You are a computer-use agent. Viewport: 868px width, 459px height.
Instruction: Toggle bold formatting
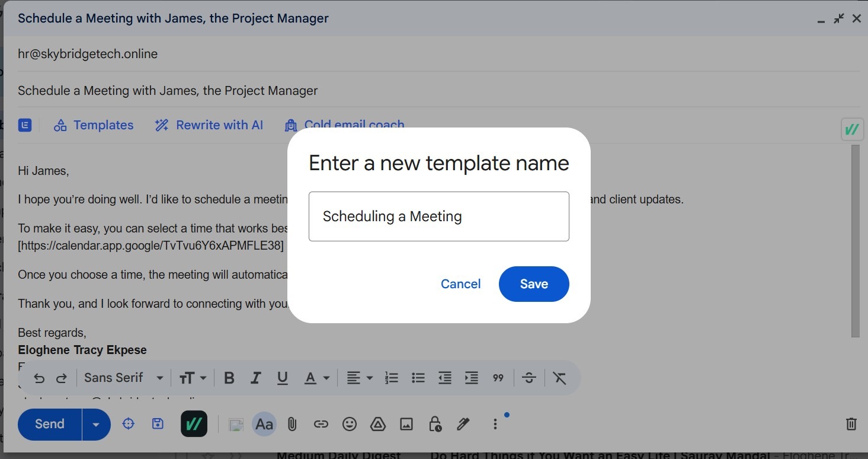click(229, 378)
